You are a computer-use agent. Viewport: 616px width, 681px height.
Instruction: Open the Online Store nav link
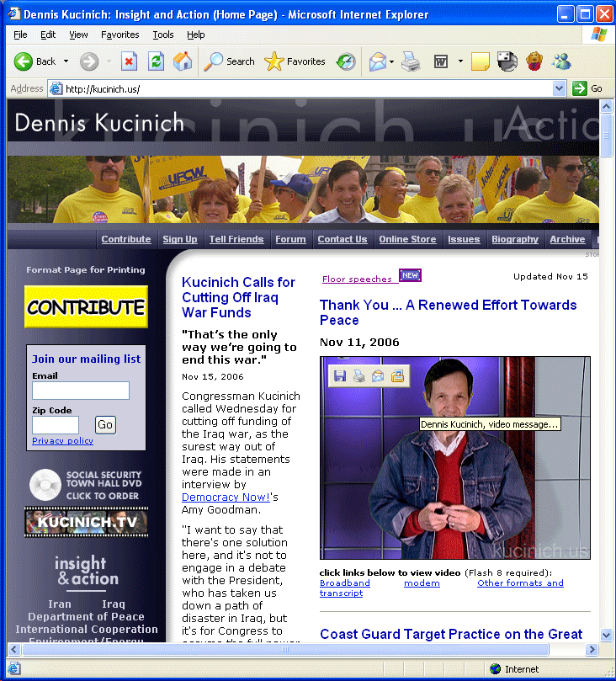[407, 239]
